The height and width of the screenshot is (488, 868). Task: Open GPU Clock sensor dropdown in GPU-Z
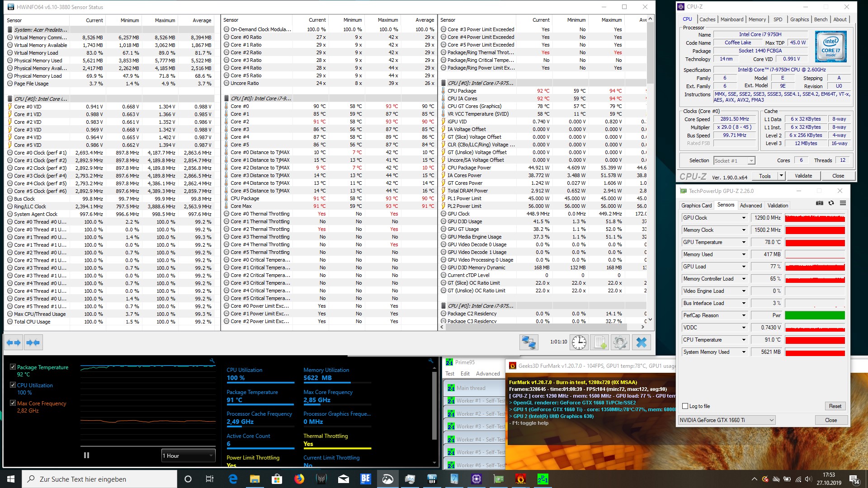pyautogui.click(x=744, y=218)
